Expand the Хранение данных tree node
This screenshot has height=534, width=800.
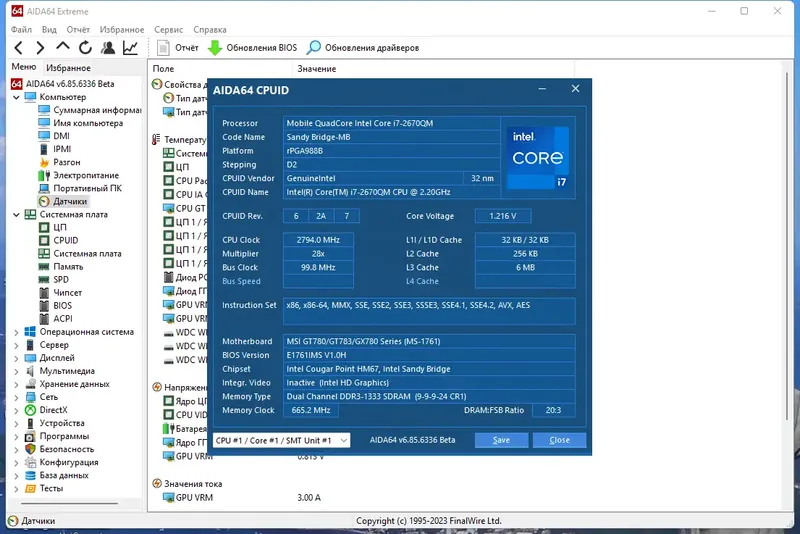pyautogui.click(x=16, y=384)
